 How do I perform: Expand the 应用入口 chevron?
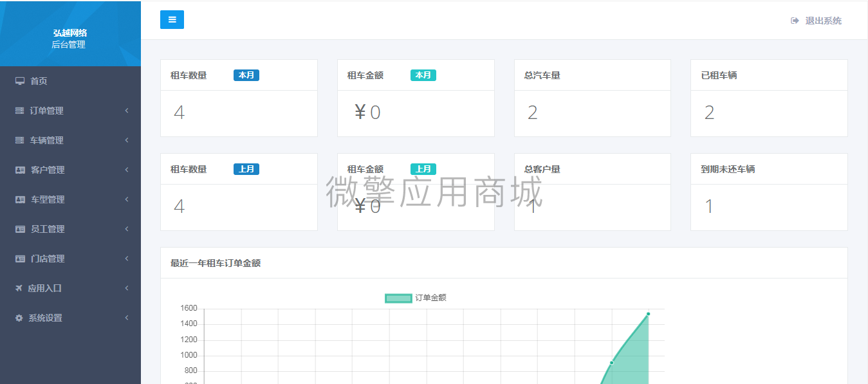pyautogui.click(x=127, y=288)
